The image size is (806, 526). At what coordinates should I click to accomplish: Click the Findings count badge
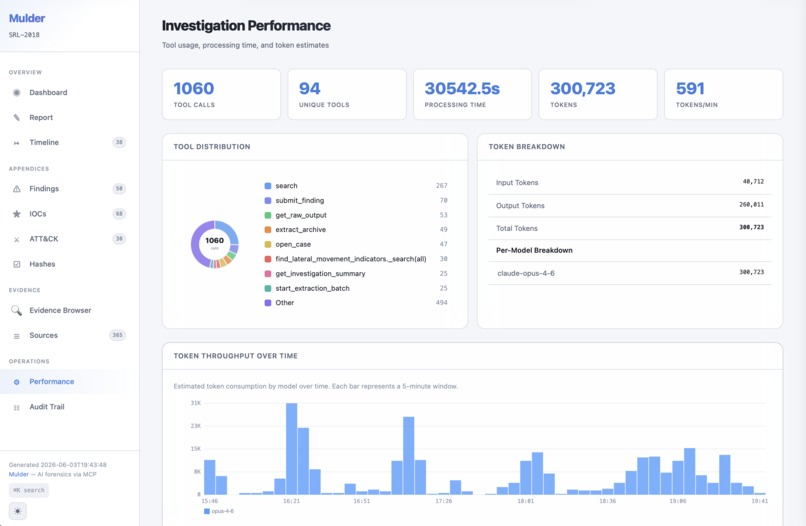[119, 189]
